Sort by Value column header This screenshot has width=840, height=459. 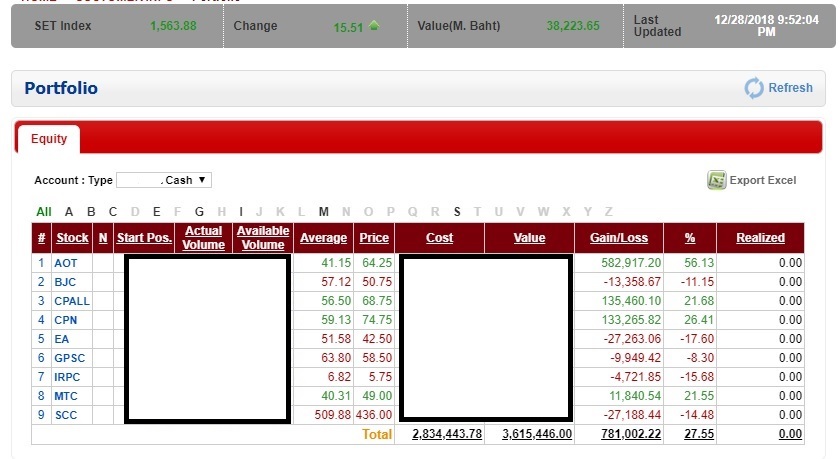[x=529, y=238]
